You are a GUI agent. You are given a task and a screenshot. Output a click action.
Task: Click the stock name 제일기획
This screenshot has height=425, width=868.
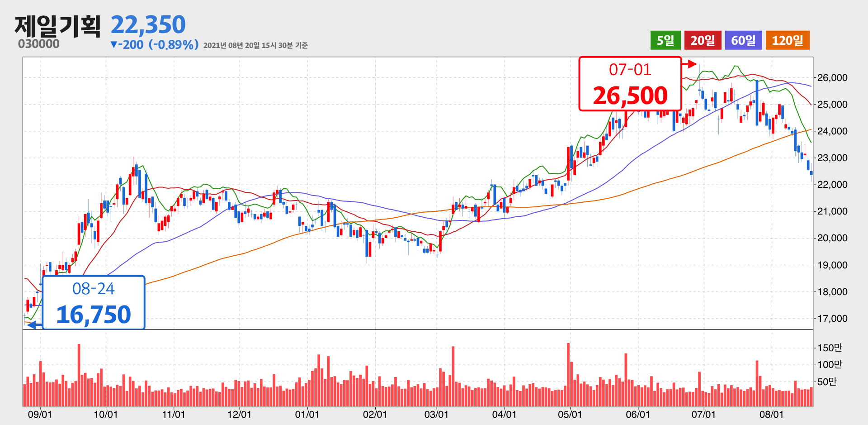tap(58, 26)
